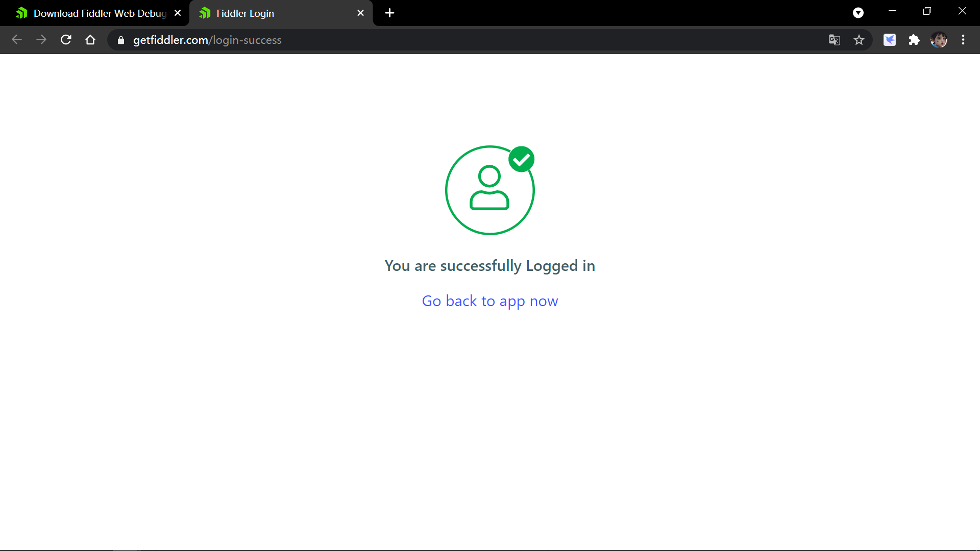980x551 pixels.
Task: Open the Extensions puzzle menu
Action: click(x=914, y=40)
